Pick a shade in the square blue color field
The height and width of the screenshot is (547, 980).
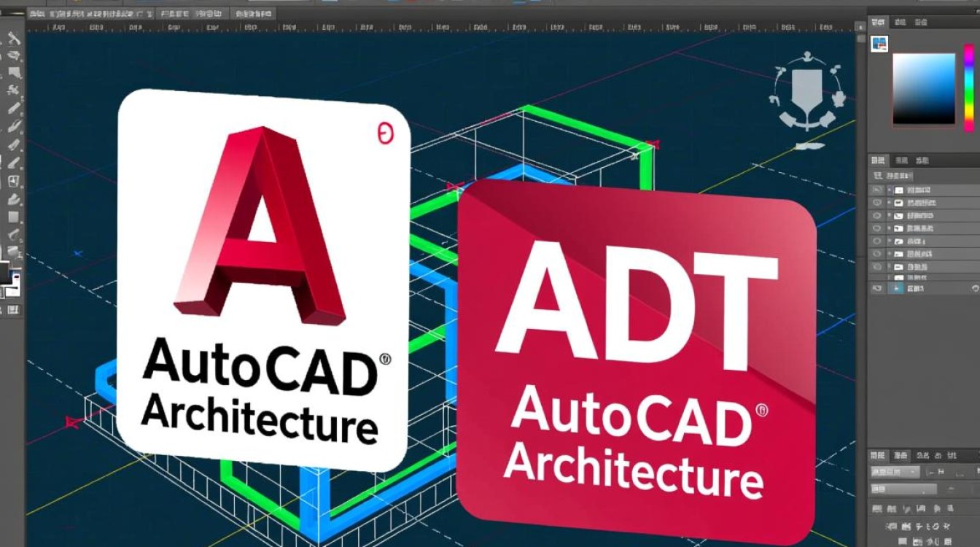pyautogui.click(x=924, y=88)
